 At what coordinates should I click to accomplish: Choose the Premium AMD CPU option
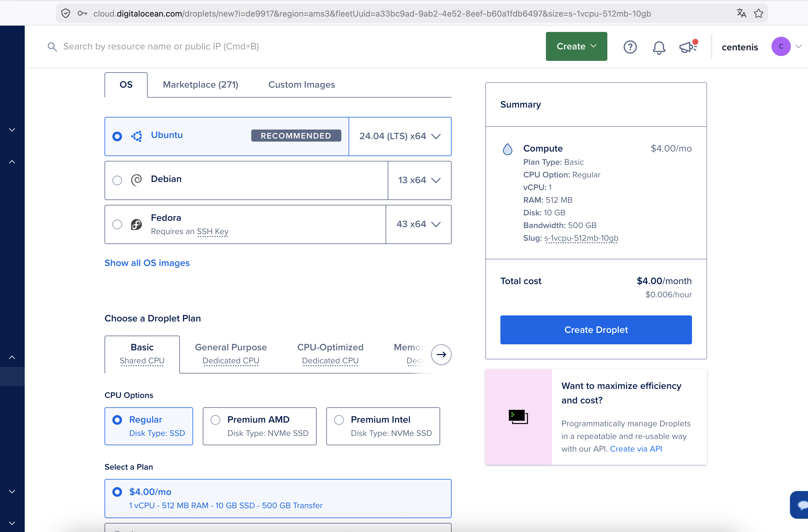pos(259,426)
